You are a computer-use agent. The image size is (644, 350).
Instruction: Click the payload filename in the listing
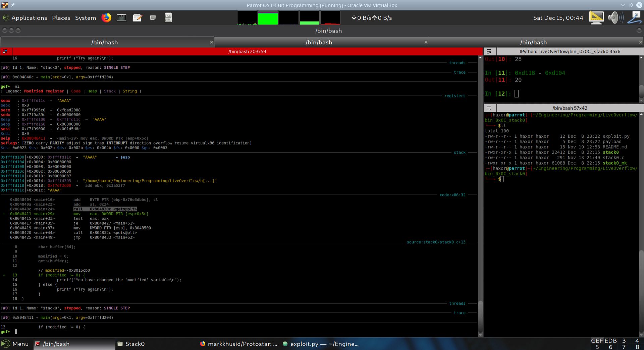tap(612, 141)
